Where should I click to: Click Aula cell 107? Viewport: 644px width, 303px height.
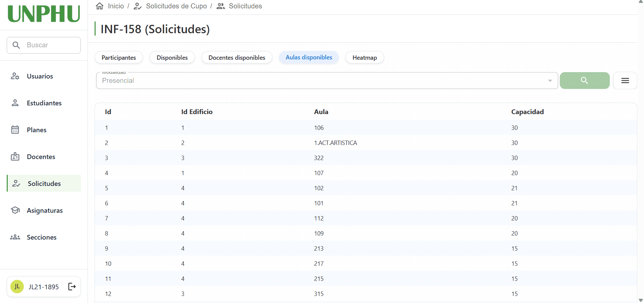point(319,173)
